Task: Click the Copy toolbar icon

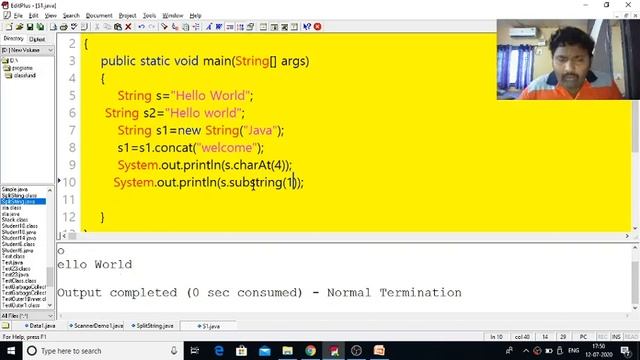Action: (107, 27)
